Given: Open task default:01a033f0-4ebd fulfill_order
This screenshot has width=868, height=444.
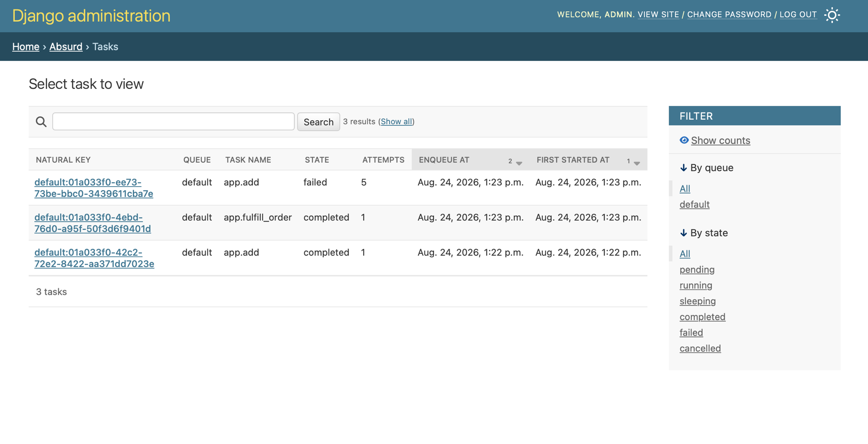Looking at the screenshot, I should pyautogui.click(x=92, y=223).
